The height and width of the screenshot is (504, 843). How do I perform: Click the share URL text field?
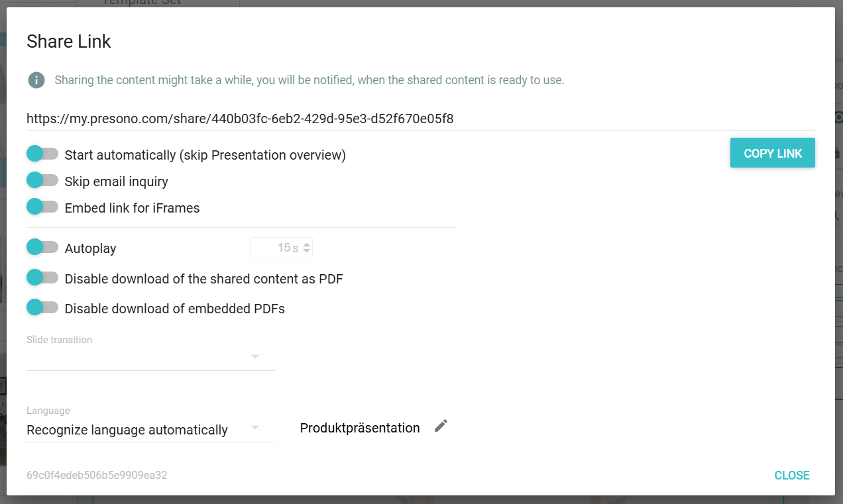pyautogui.click(x=420, y=119)
